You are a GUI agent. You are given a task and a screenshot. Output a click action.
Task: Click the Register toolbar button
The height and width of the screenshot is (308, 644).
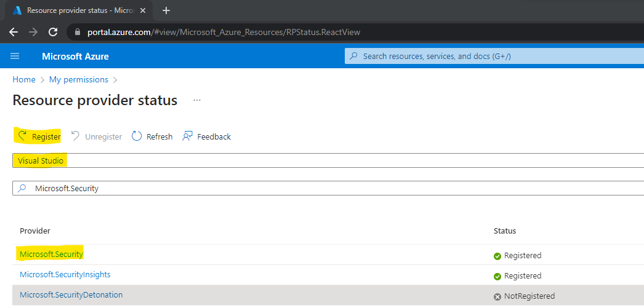pos(39,136)
